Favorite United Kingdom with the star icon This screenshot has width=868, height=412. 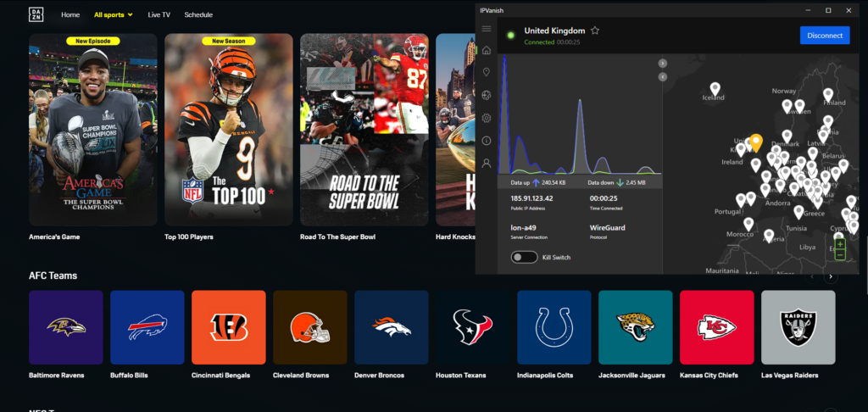pos(595,31)
